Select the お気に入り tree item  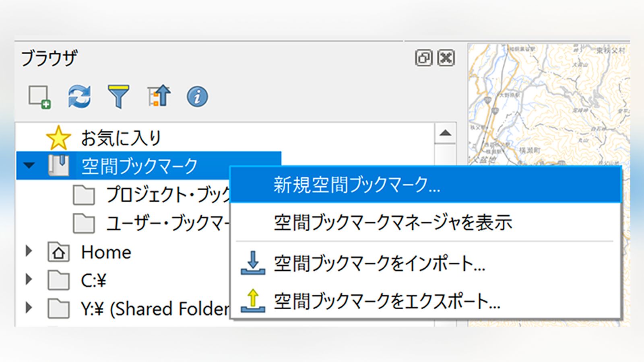coord(121,138)
